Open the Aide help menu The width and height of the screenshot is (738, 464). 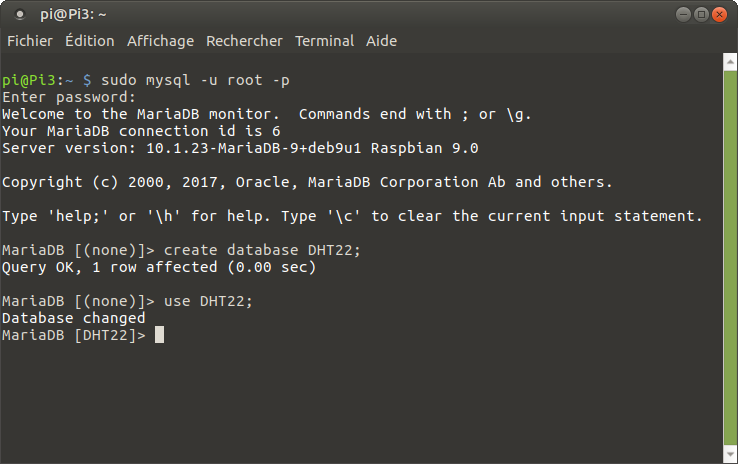[x=381, y=41]
